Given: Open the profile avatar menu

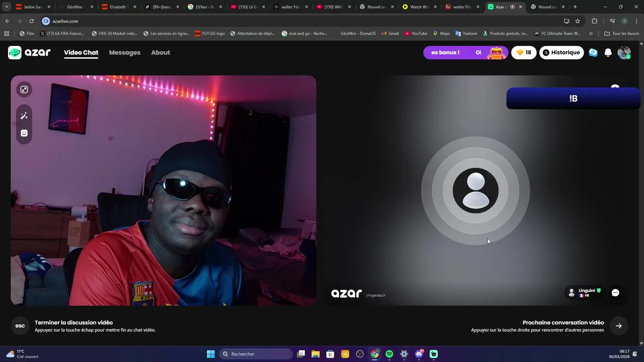Looking at the screenshot, I should click(x=624, y=52).
